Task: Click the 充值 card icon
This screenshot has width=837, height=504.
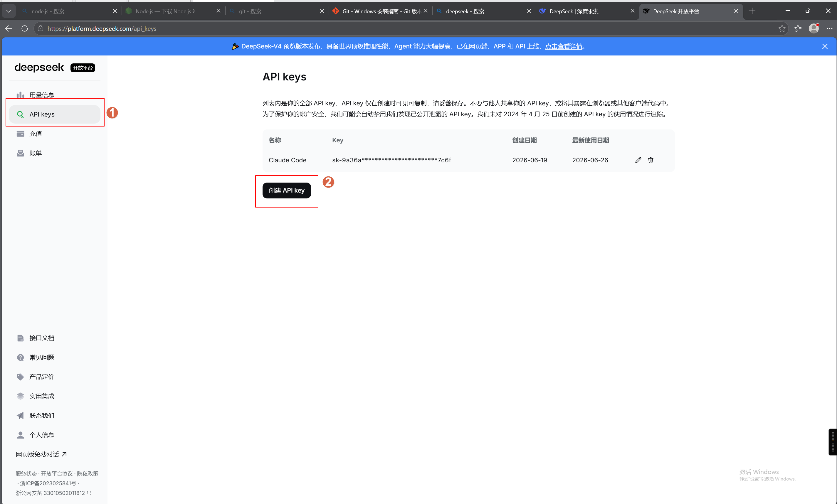Action: pyautogui.click(x=20, y=134)
